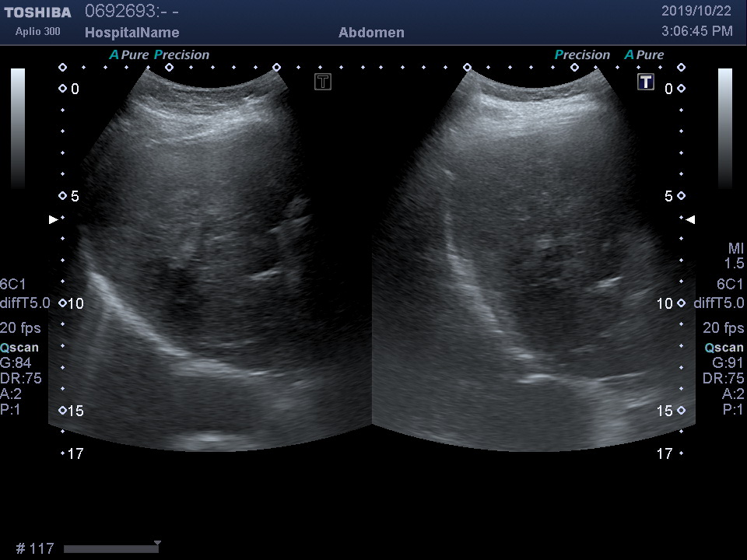Click the right depth scale 0 marker

point(675,89)
